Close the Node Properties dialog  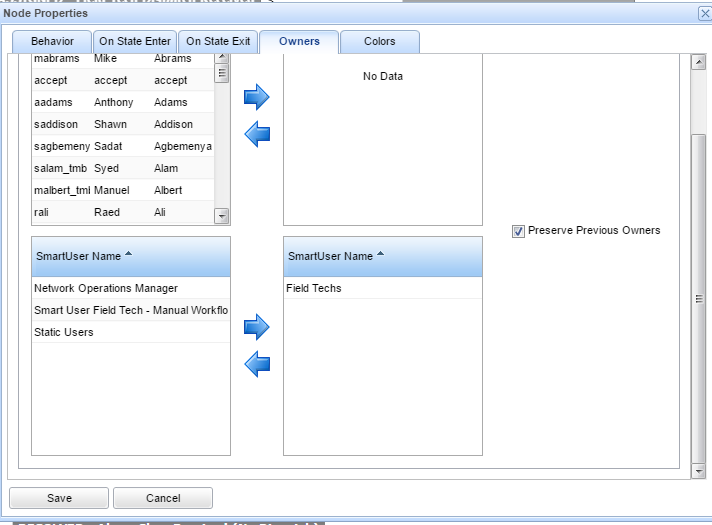coord(703,13)
